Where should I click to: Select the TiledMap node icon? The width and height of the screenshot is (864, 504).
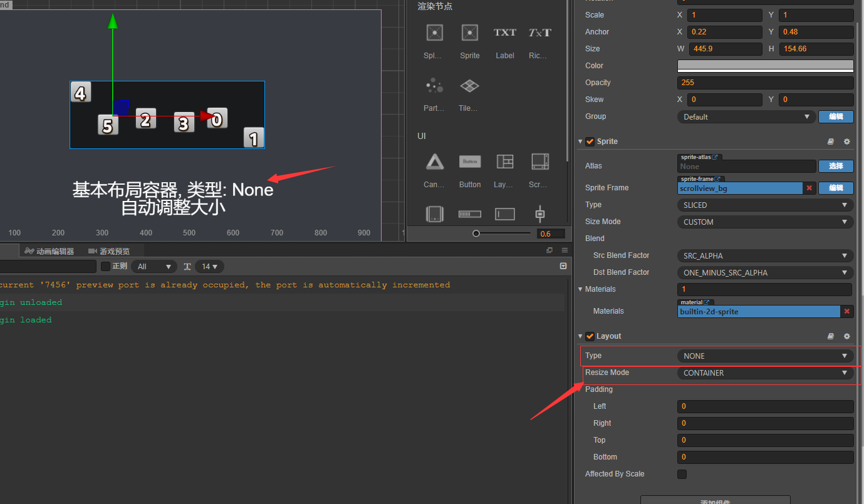click(470, 85)
